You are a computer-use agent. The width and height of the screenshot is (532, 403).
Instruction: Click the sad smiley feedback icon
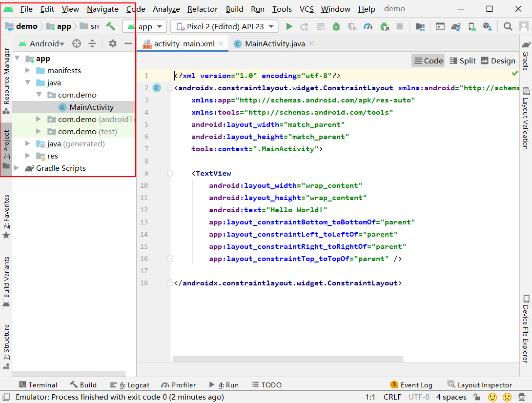[x=507, y=397]
